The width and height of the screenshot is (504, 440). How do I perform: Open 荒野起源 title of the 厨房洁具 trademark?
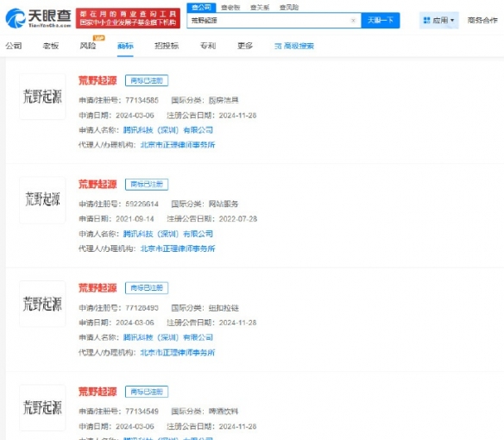click(x=98, y=80)
